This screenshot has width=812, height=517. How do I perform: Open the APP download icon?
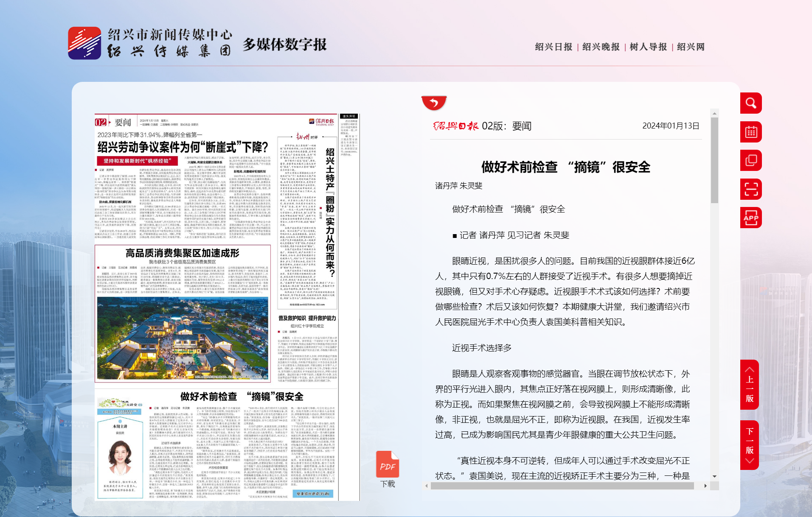coord(751,218)
